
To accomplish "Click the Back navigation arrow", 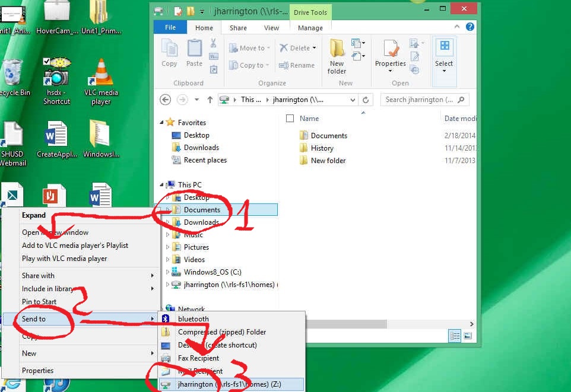I will point(166,100).
